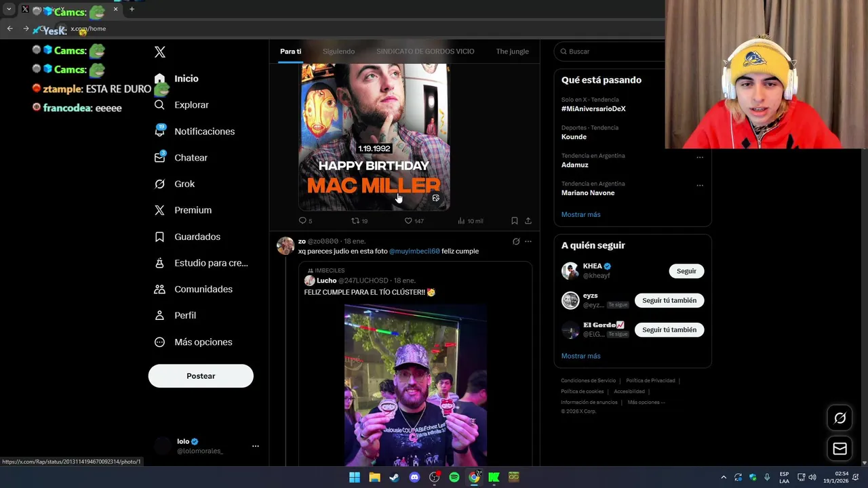868x488 pixels.
Task: Reply to the Mac Miller post
Action: tap(305, 221)
